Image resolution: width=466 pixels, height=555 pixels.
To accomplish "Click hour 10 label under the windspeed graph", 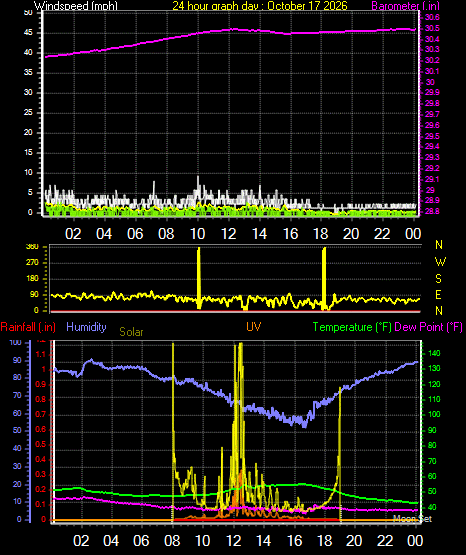I will tap(197, 234).
